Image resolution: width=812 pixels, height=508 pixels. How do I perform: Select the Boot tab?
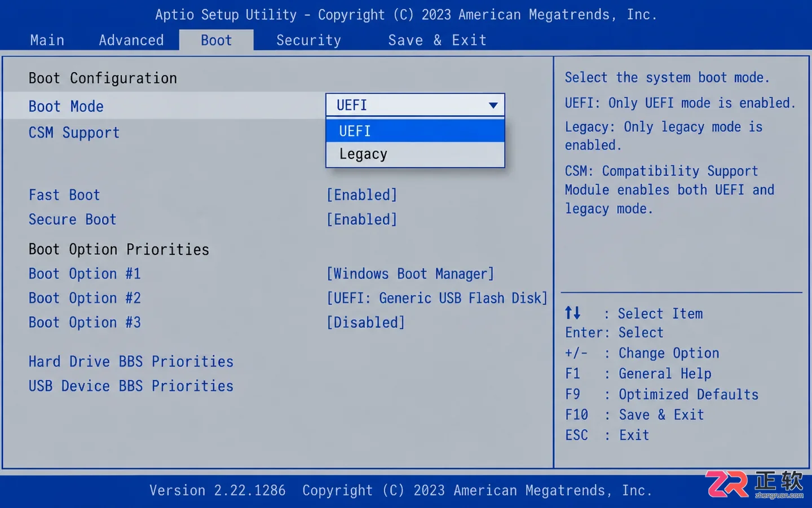(217, 40)
